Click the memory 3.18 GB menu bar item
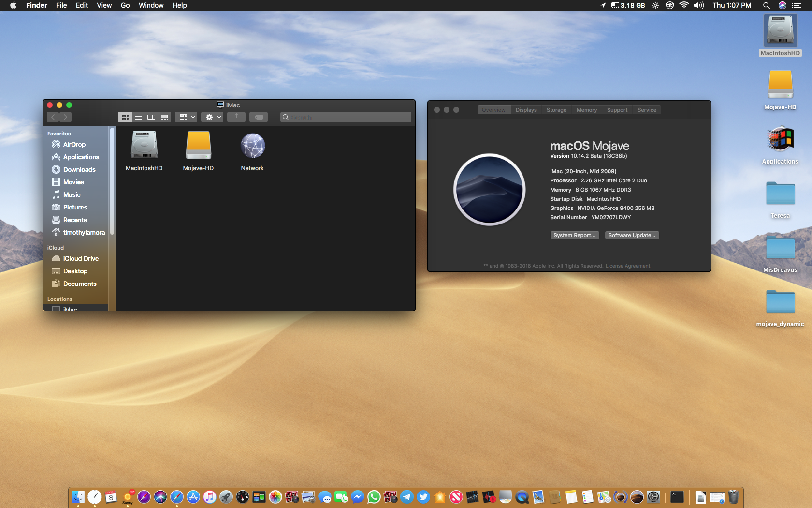Screen dimensions: 812x508 pos(628,5)
